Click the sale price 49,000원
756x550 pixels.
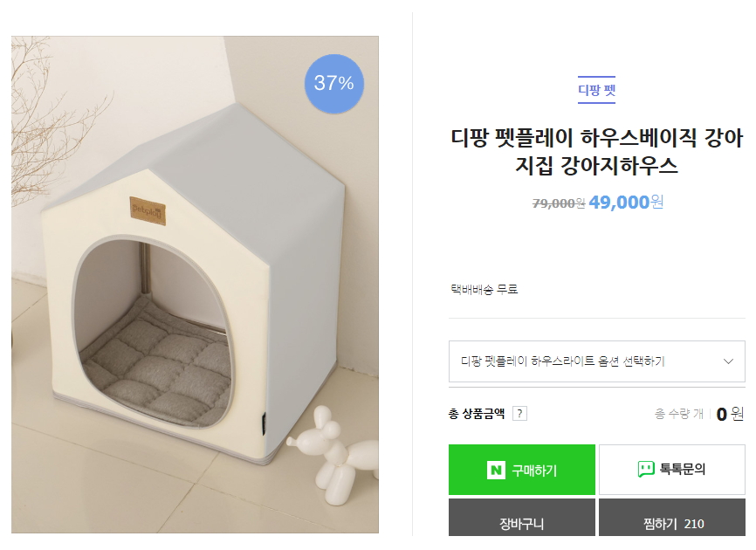point(626,203)
